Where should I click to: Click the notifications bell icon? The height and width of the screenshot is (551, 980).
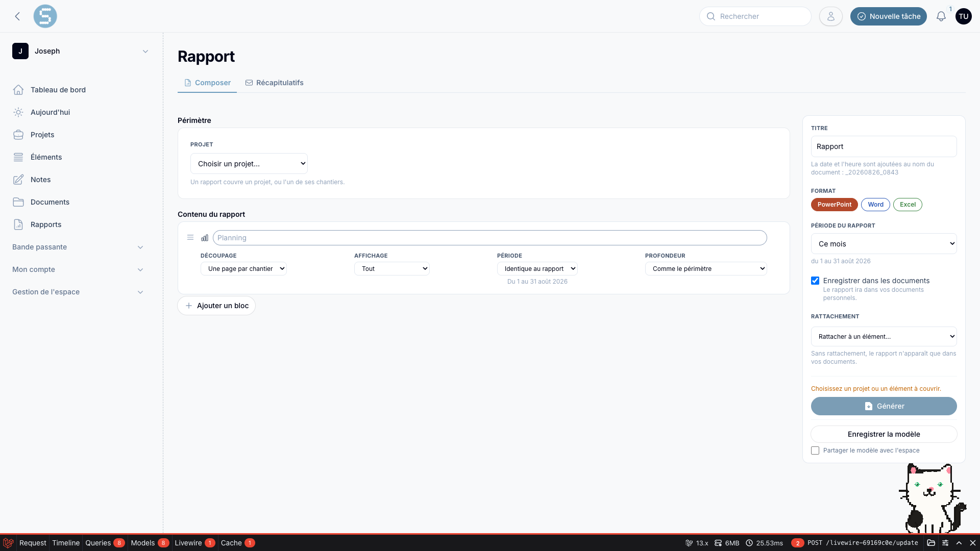tap(941, 16)
